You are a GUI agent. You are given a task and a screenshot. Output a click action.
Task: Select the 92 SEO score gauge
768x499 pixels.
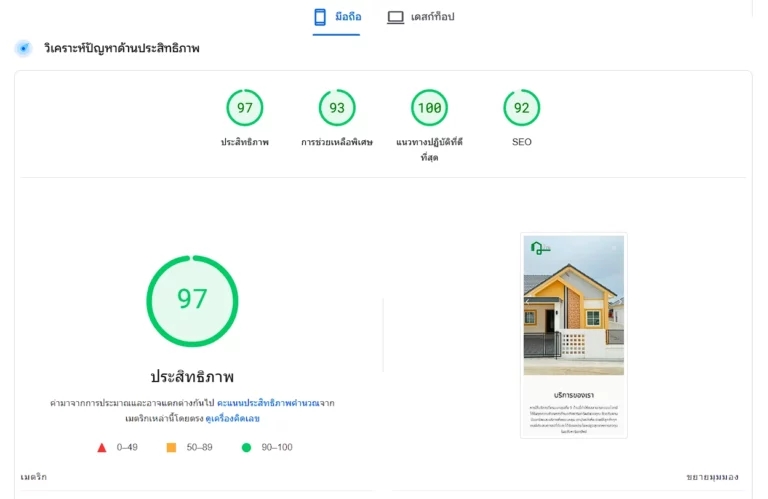pyautogui.click(x=522, y=108)
